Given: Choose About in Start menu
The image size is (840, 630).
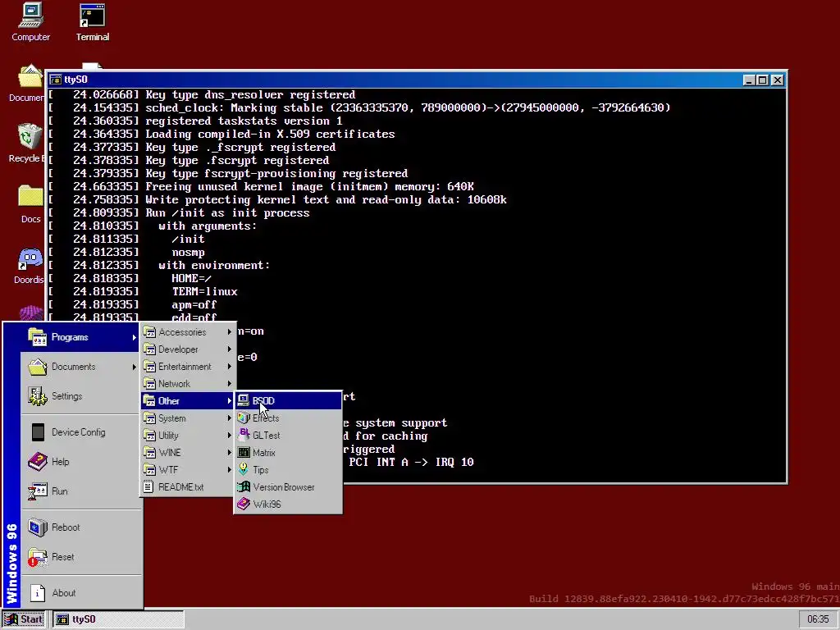Looking at the screenshot, I should (x=80, y=592).
